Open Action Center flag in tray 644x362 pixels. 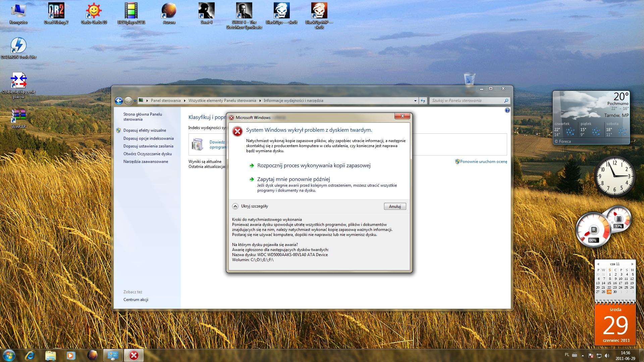coord(591,355)
